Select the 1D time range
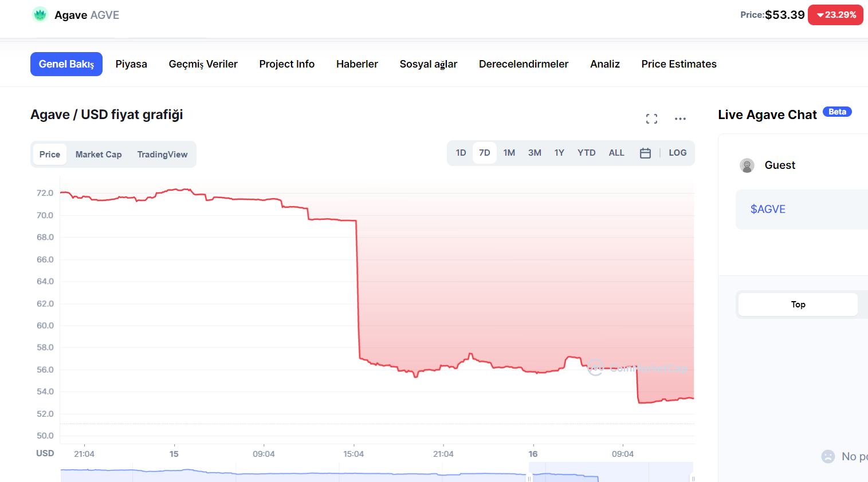This screenshot has width=868, height=482. (x=461, y=153)
